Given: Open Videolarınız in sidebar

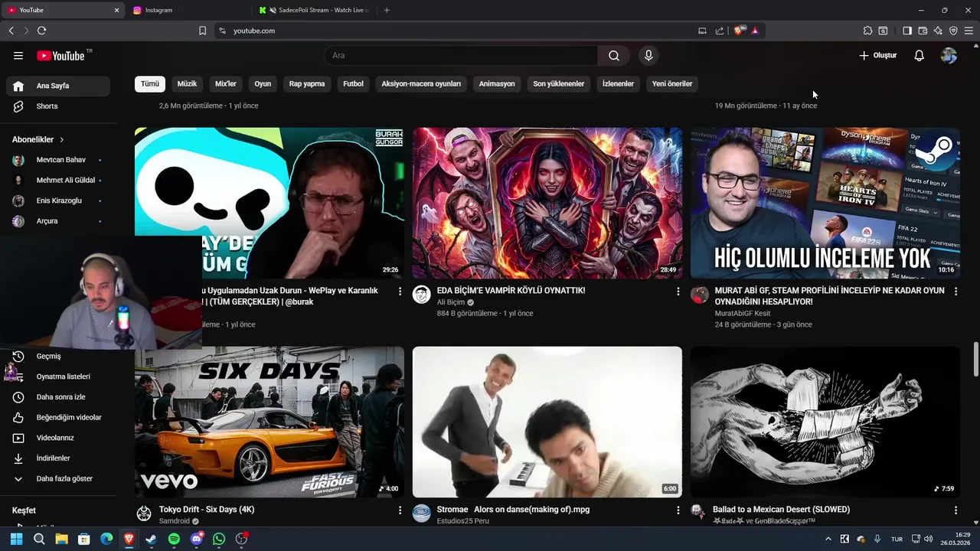Looking at the screenshot, I should [x=58, y=438].
